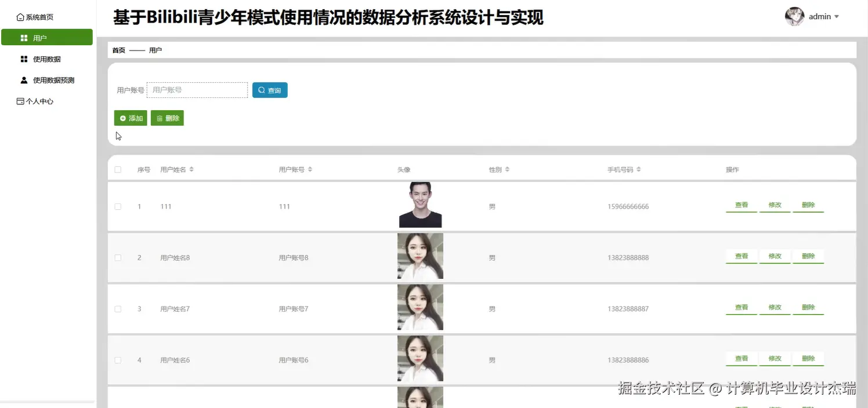Screen dimensions: 868x408
Task: Check the checkbox for row 用户姓名6
Action: pyautogui.click(x=118, y=360)
